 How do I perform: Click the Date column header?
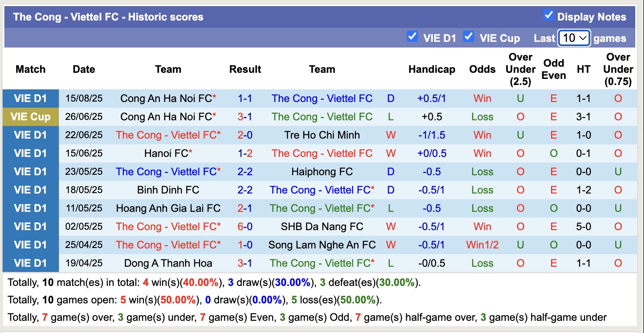[x=84, y=69]
